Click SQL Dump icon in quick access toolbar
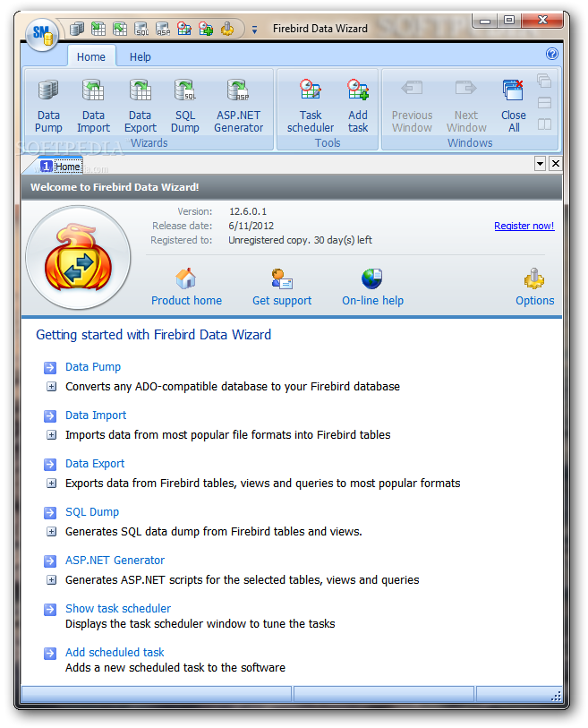The image size is (588, 728). 141,30
